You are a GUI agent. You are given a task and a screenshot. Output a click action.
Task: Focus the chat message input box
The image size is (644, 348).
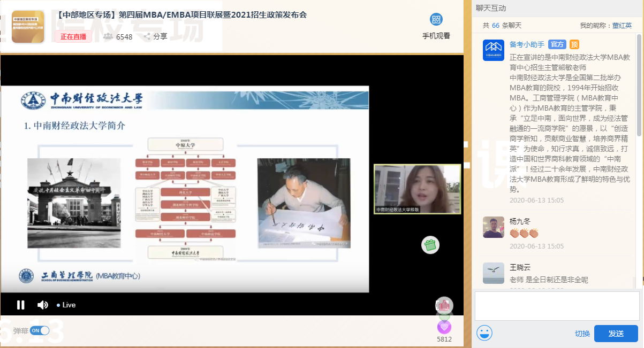click(x=557, y=306)
